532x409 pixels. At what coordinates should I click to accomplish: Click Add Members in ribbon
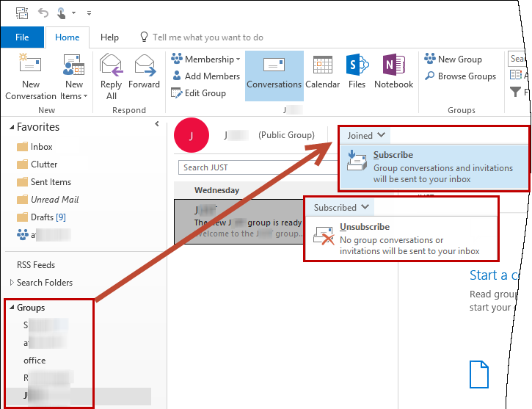pyautogui.click(x=206, y=76)
